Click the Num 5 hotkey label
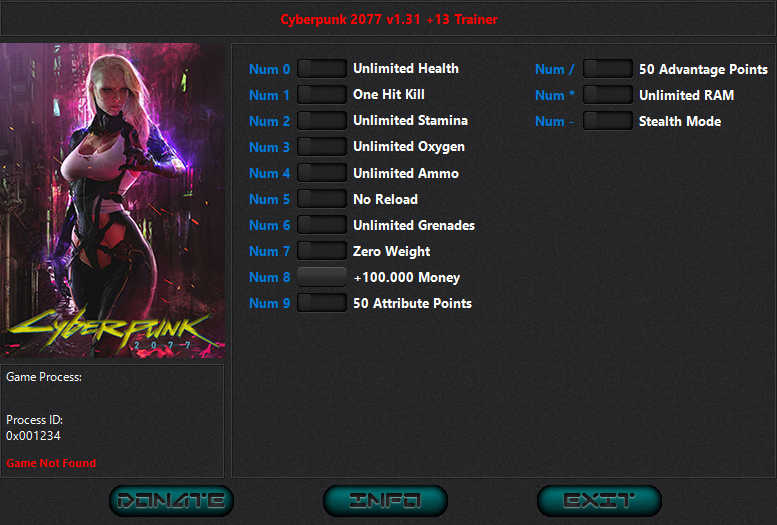 270,199
